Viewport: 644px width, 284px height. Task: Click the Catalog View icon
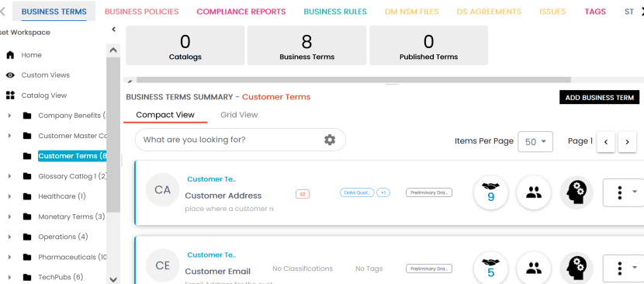[10, 95]
